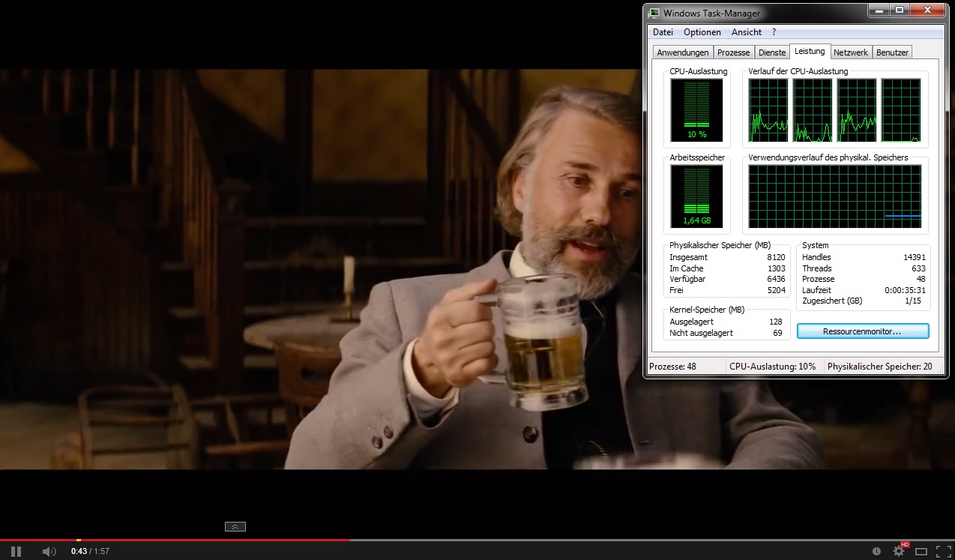Click the 0:43 / 1:57 time display
The height and width of the screenshot is (560, 955).
click(x=90, y=551)
